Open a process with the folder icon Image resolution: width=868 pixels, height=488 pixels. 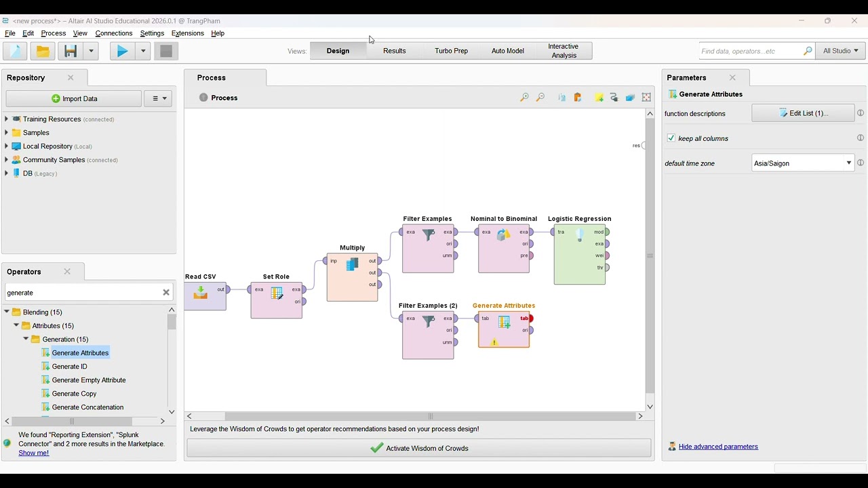(43, 52)
